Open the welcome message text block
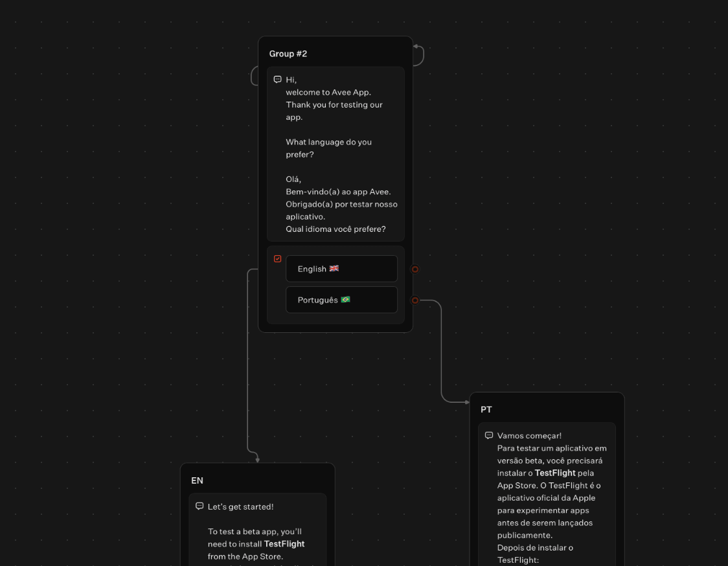The width and height of the screenshot is (728, 566). pos(336,154)
